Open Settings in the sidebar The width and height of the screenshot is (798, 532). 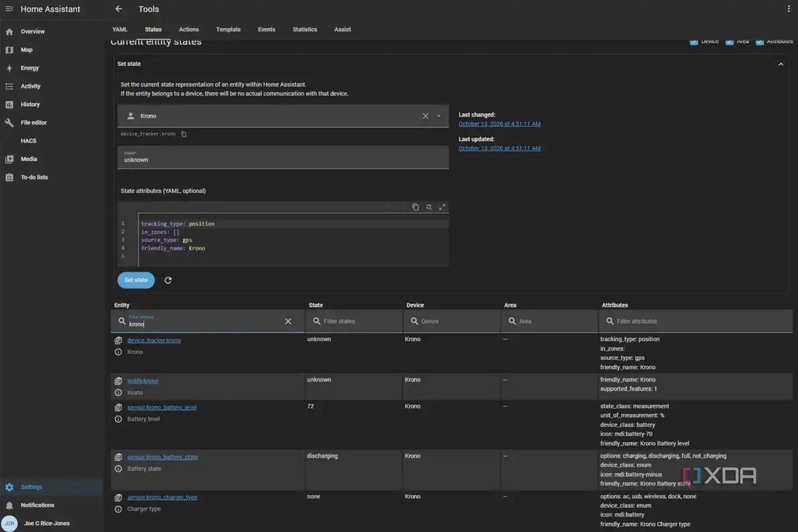coord(51,487)
